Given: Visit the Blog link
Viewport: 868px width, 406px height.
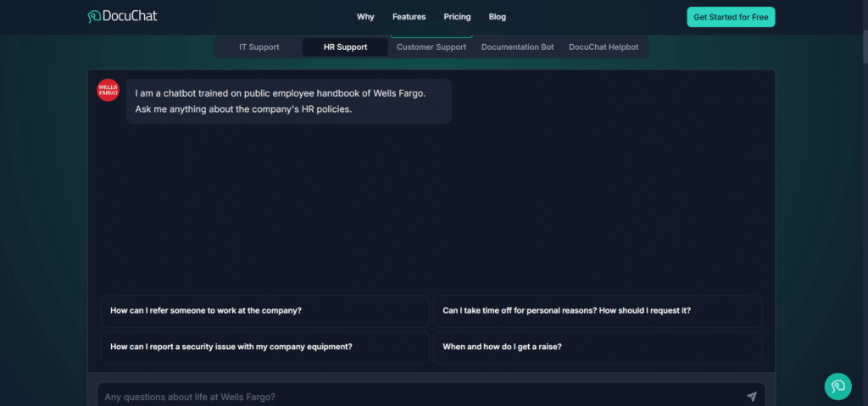Looking at the screenshot, I should (497, 17).
